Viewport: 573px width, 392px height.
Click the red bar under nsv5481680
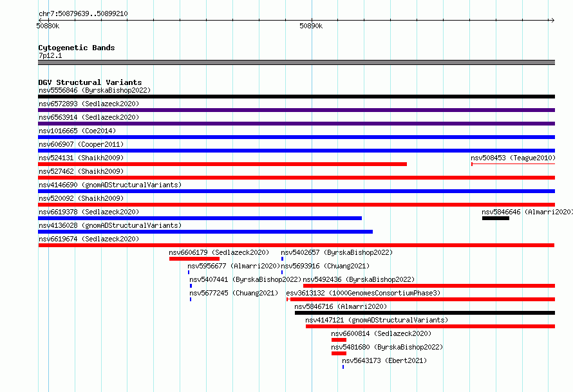click(339, 353)
